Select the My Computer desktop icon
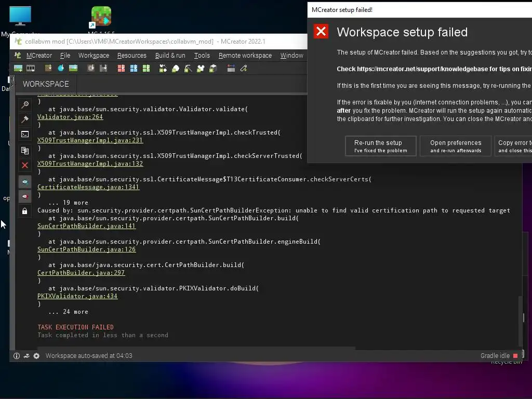Screen dimensions: 532x399 20,20
